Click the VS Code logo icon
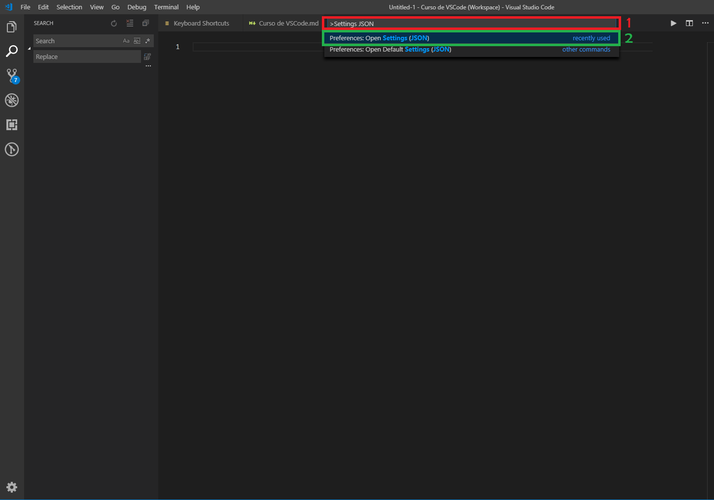This screenshot has height=500, width=714. (x=9, y=7)
